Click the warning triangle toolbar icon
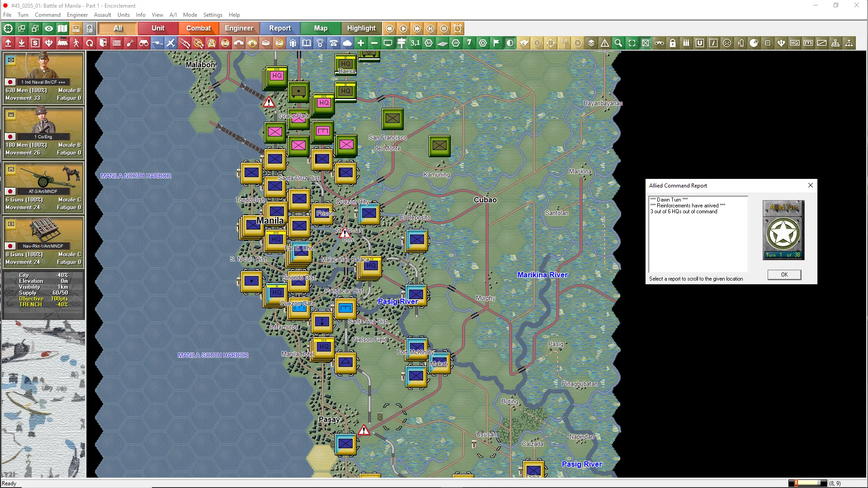The image size is (868, 488). 605,43
